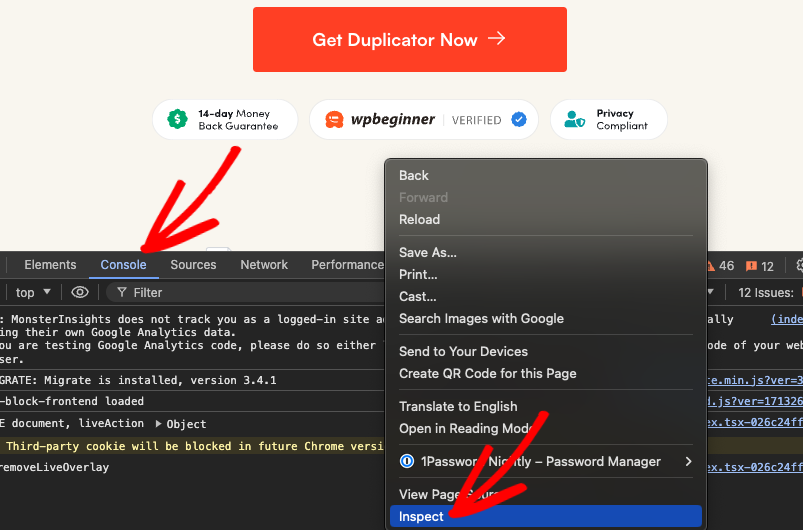The image size is (803, 530).
Task: Switch to the Console tab
Action: tap(123, 265)
